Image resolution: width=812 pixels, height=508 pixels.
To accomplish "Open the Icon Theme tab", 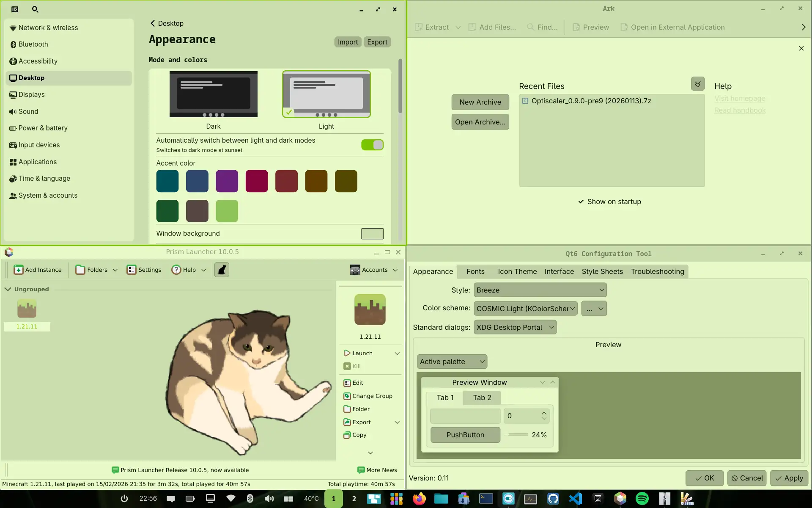I will 517,271.
